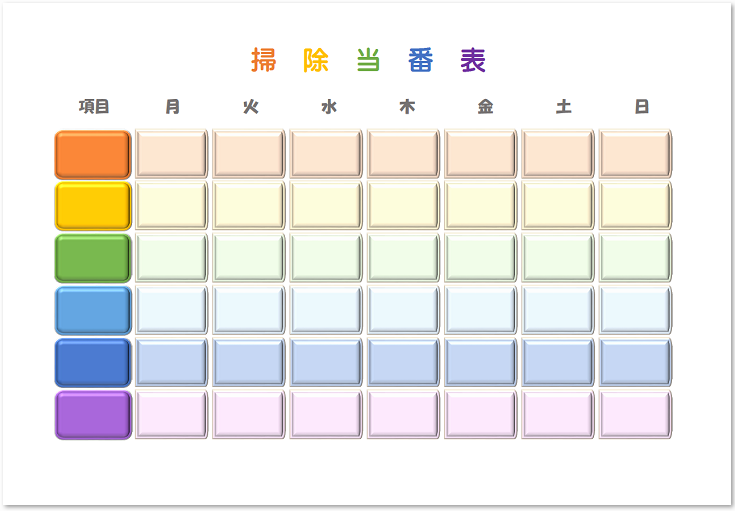Click the dark blue item box

pyautogui.click(x=92, y=362)
